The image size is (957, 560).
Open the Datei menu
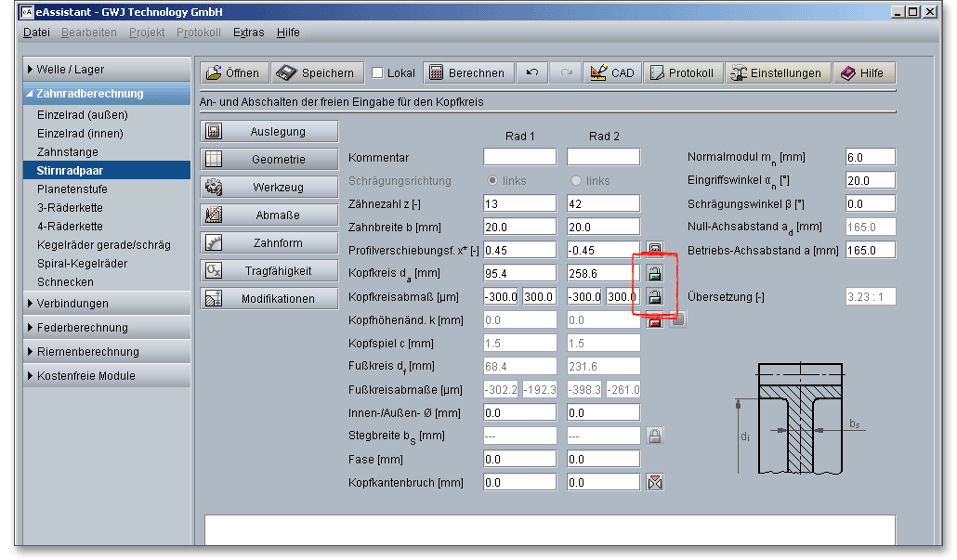click(x=36, y=33)
